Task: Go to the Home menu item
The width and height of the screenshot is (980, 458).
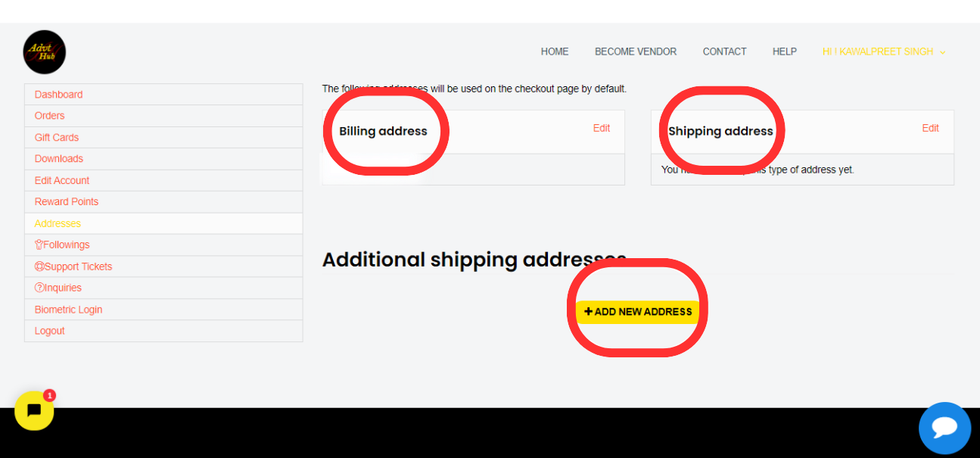Action: [555, 51]
